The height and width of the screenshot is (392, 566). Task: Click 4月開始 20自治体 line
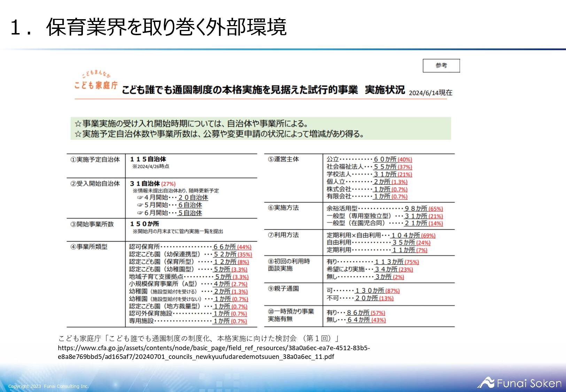(173, 198)
